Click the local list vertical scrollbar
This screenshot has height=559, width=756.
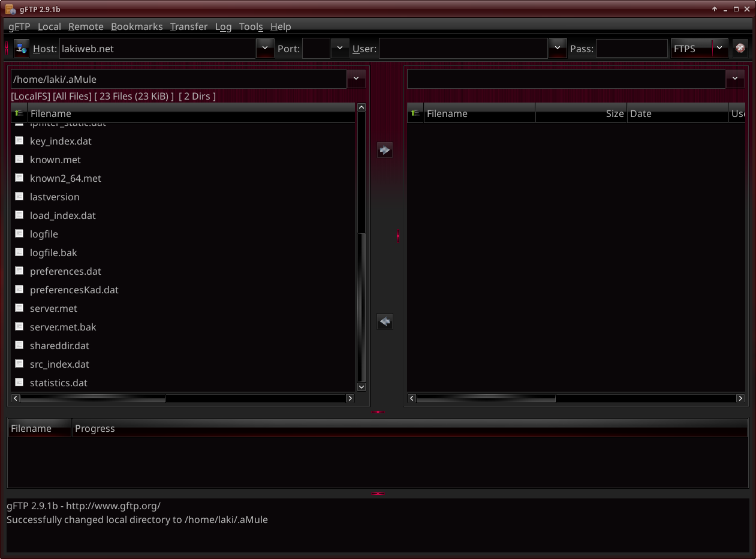362,300
